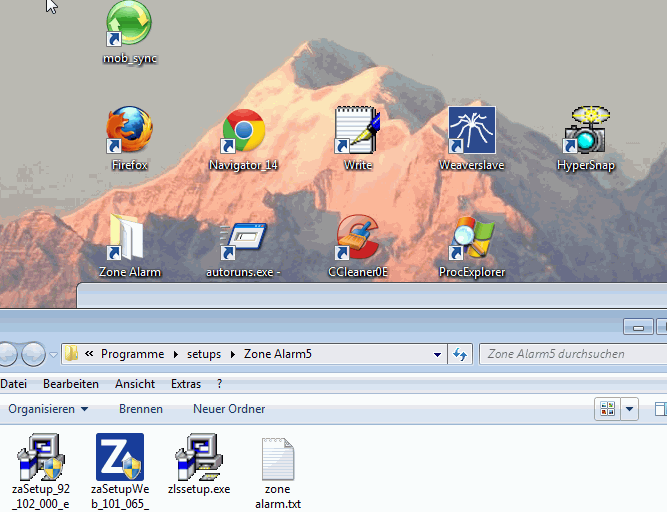Click the Explorer back arrow button

[x=6, y=354]
